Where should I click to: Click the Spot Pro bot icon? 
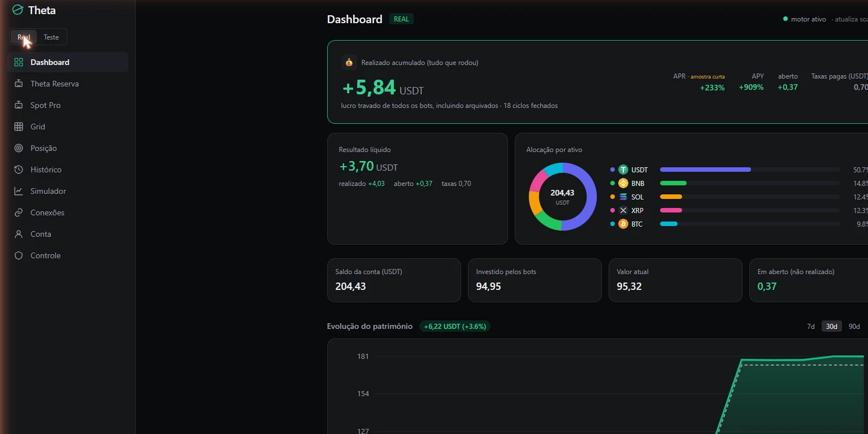click(19, 105)
